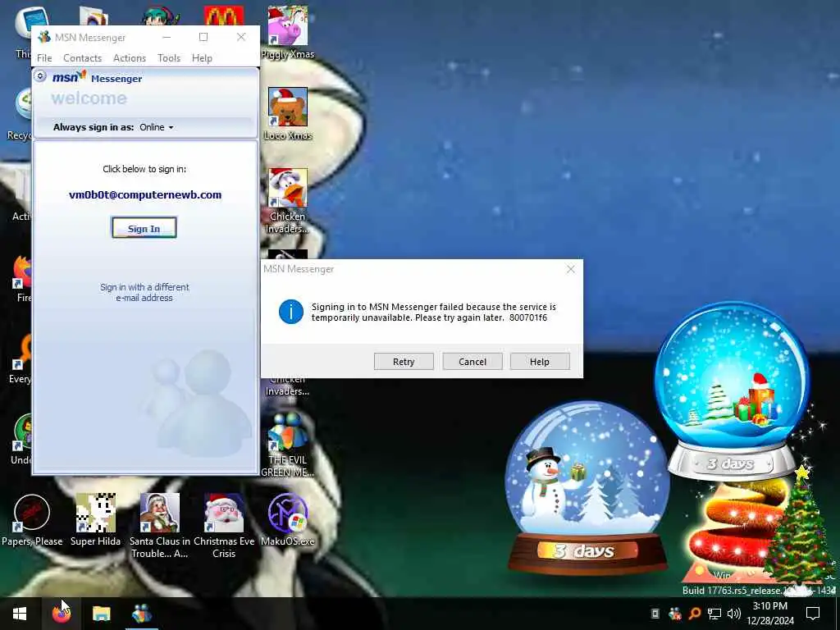Open the Action Center notifications icon
The width and height of the screenshot is (840, 630).
pyautogui.click(x=813, y=614)
